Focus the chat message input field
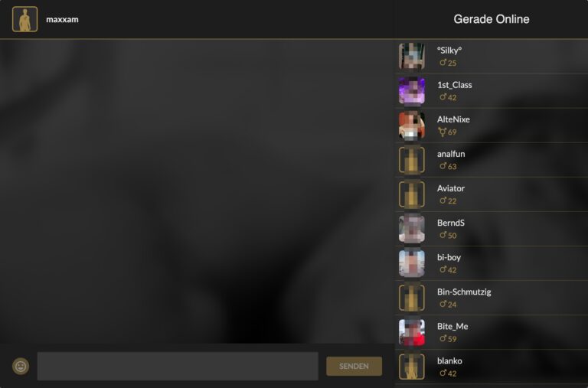Viewport: 588px width, 388px height. click(178, 366)
